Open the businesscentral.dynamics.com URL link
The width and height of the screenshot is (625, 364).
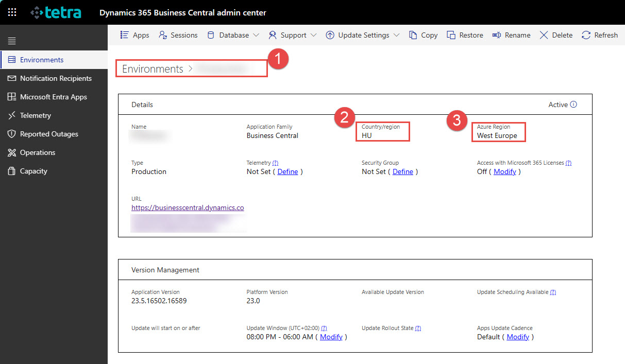pyautogui.click(x=188, y=207)
